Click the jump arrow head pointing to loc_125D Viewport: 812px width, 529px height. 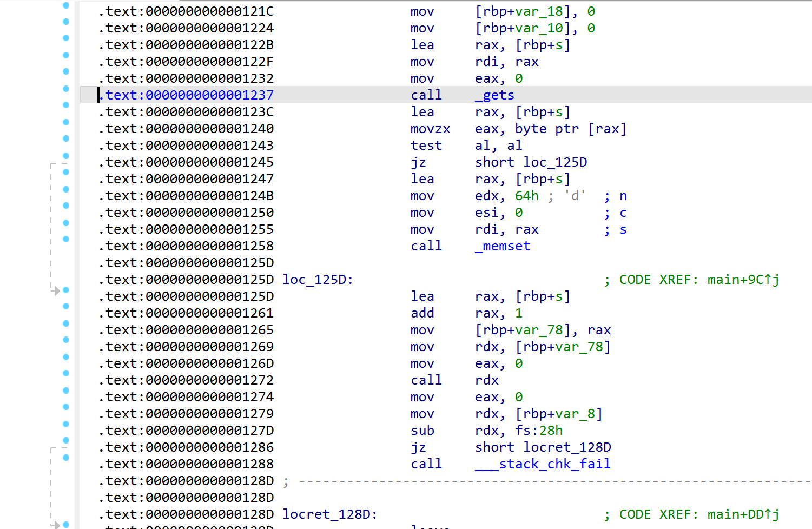coord(56,291)
